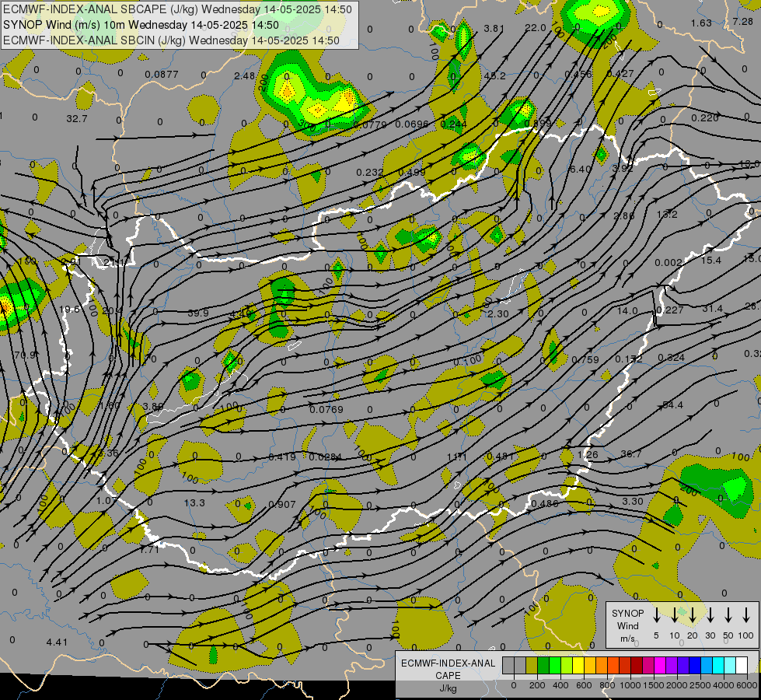Click the map value 13.3
Image resolution: width=761 pixels, height=700 pixels.
point(194,502)
